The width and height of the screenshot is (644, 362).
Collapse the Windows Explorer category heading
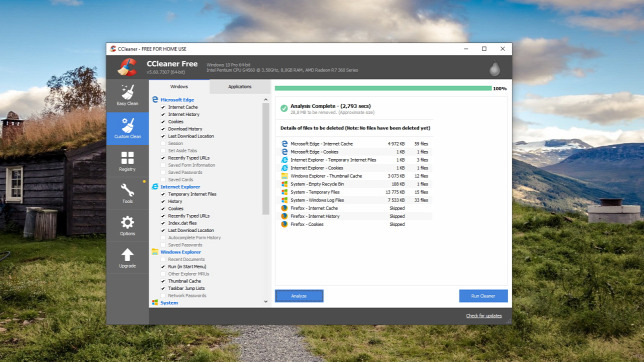(x=180, y=252)
